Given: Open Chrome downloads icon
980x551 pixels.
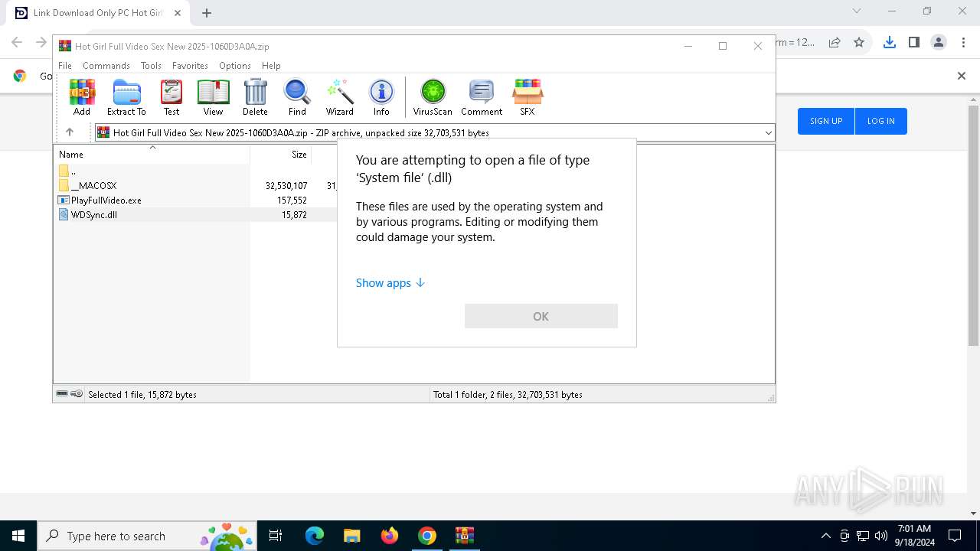Looking at the screenshot, I should (889, 42).
